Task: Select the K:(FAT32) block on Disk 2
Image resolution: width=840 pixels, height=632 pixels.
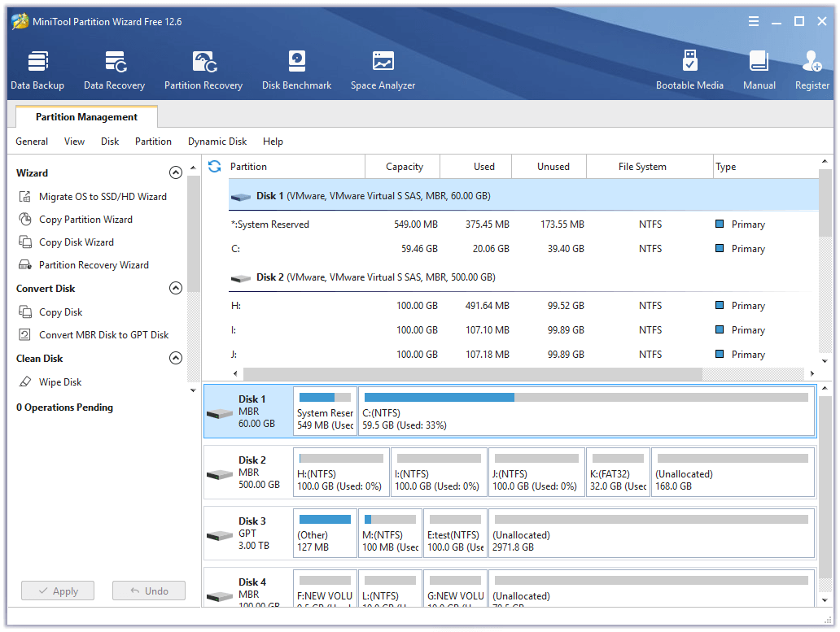Action: [619, 473]
